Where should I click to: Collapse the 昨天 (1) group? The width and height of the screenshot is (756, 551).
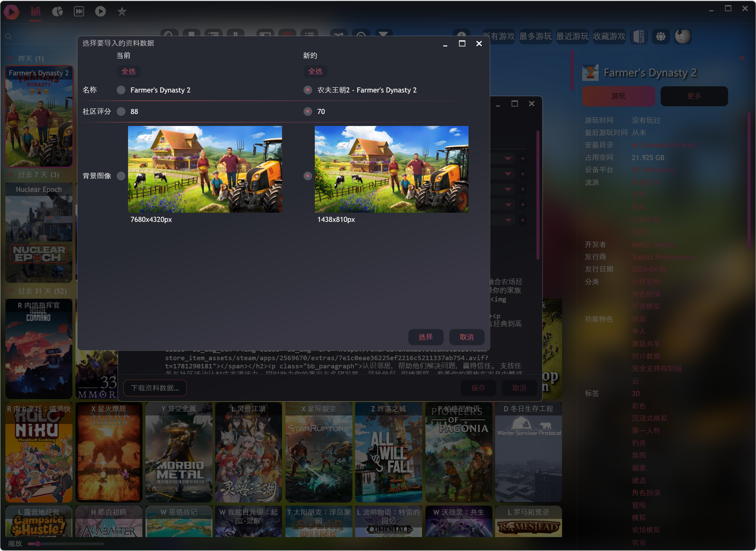[10, 59]
